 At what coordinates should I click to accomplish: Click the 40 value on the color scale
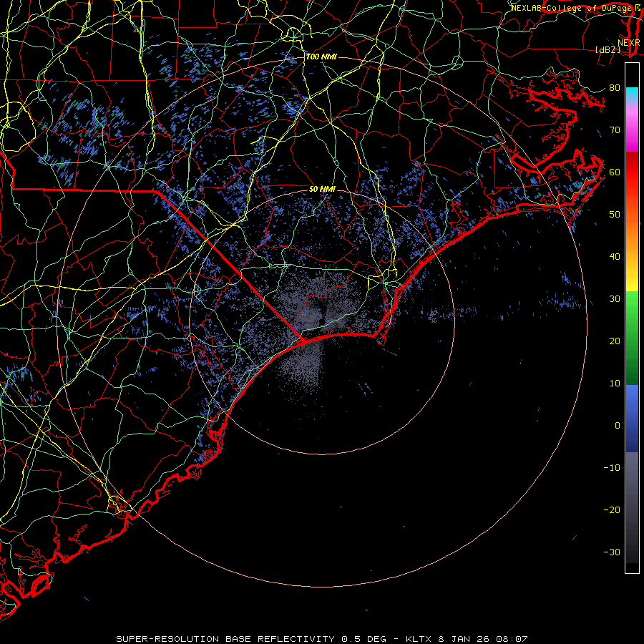point(615,257)
